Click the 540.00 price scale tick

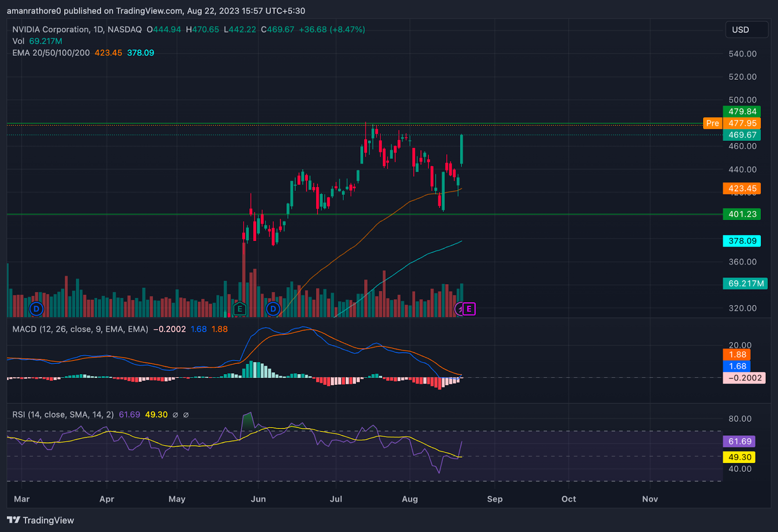click(x=743, y=54)
